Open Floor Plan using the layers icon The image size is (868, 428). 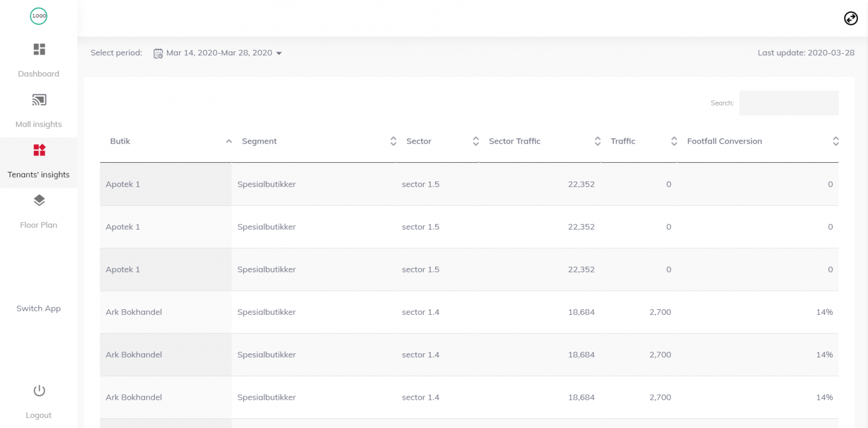tap(38, 200)
